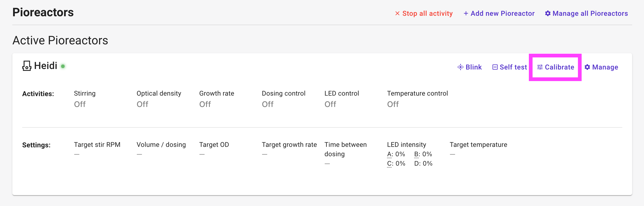644x206 pixels.
Task: Open Manage all Pioreactors
Action: tap(587, 13)
